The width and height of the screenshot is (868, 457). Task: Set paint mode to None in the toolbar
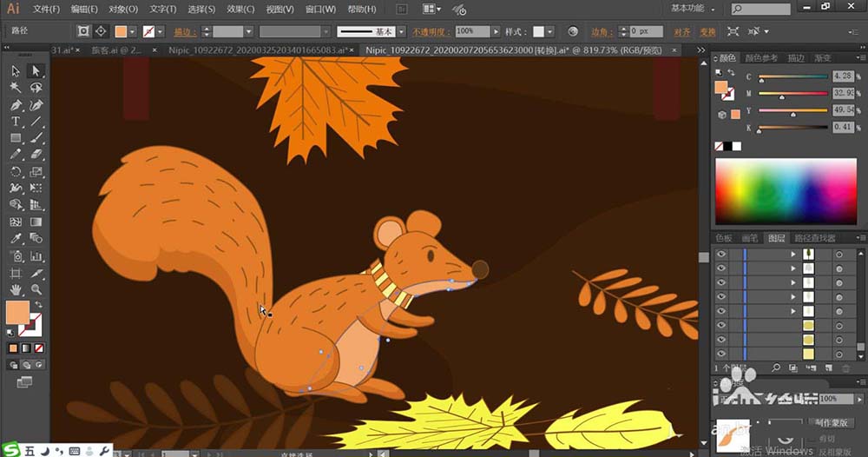pyautogui.click(x=39, y=348)
